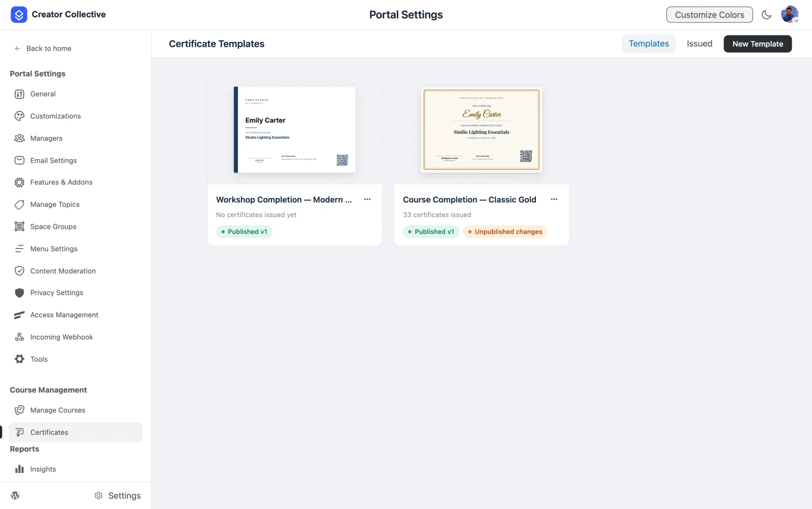Open the Workshop Completion certificate thumbnail
Viewport: 812px width, 509px height.
click(295, 130)
